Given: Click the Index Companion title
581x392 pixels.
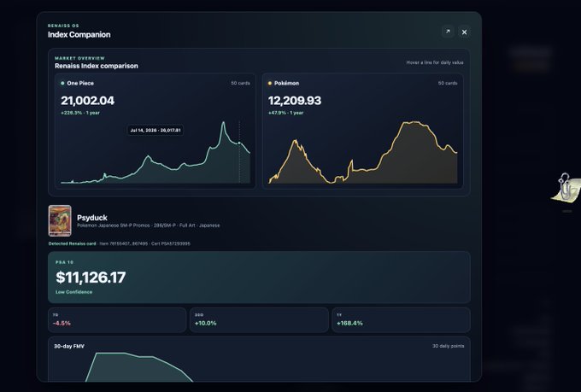Looking at the screenshot, I should point(79,35).
